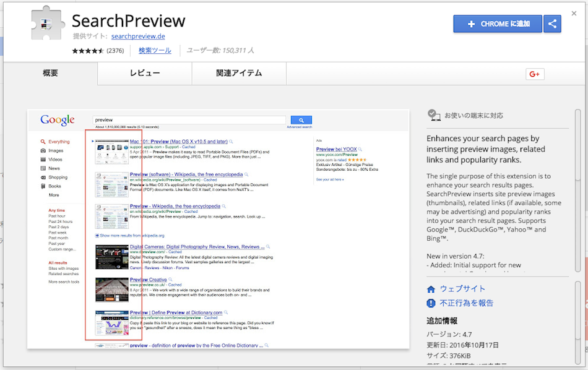Screen dimensions: 588x370
Task: Click the 追加情報 heading
Action: pos(442,321)
